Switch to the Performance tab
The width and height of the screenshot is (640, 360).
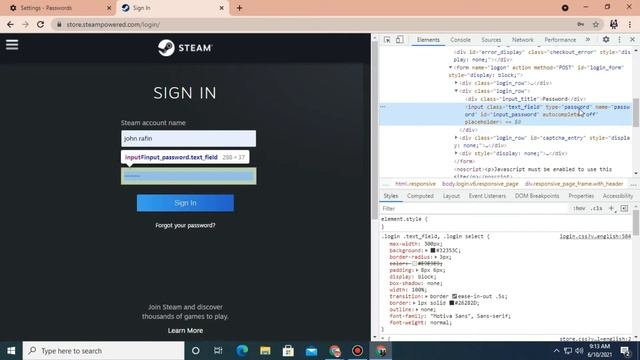[x=560, y=40]
